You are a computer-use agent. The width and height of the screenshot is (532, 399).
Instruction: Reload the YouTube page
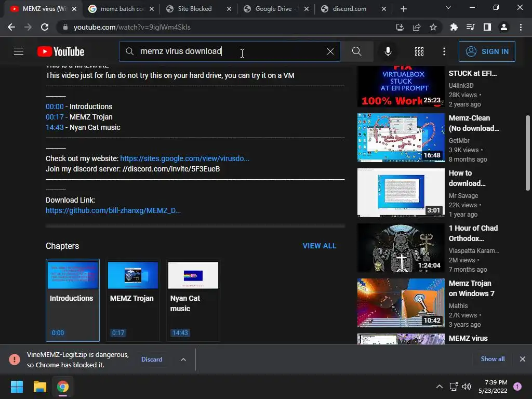point(45,27)
